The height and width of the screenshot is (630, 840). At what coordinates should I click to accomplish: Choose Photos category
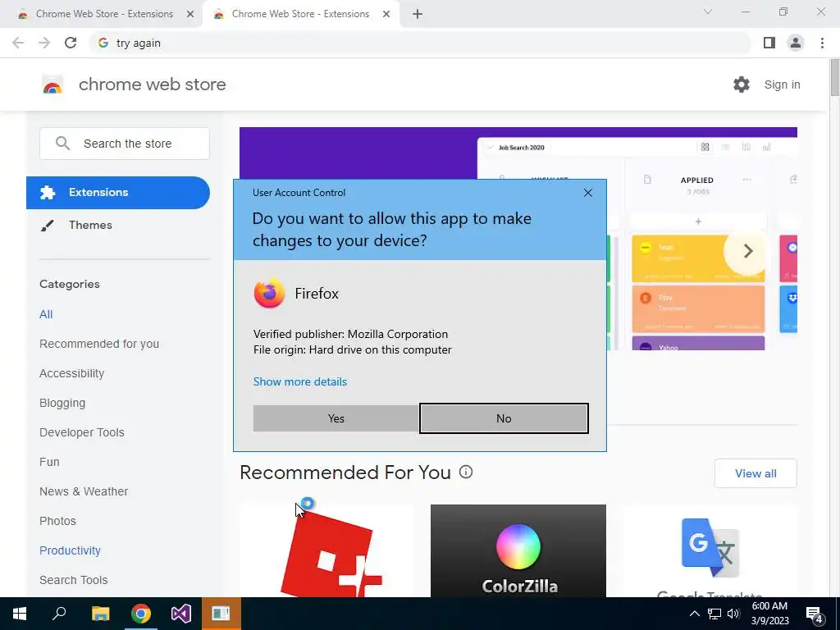(x=58, y=521)
